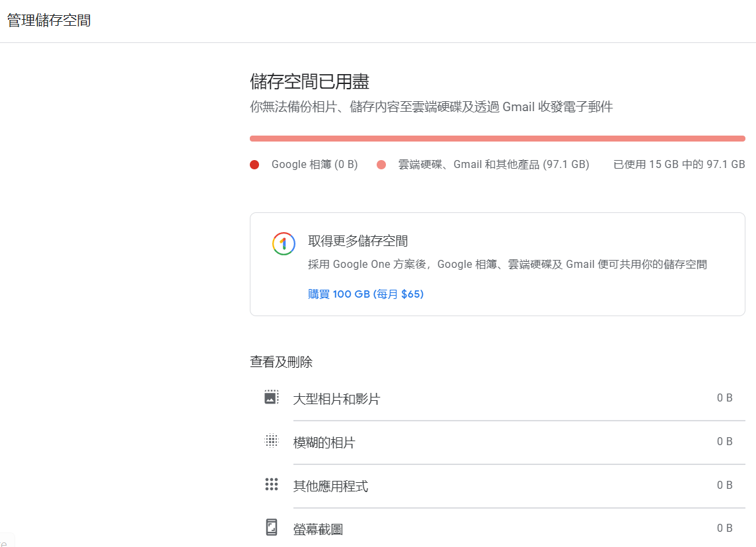756x547 pixels.
Task: Click the screenshots phone icon
Action: click(272, 527)
